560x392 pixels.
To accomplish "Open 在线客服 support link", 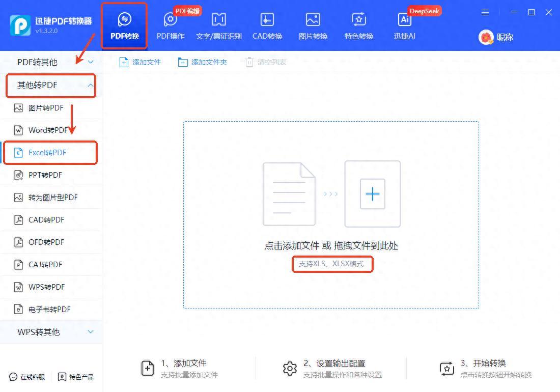I will pyautogui.click(x=27, y=377).
